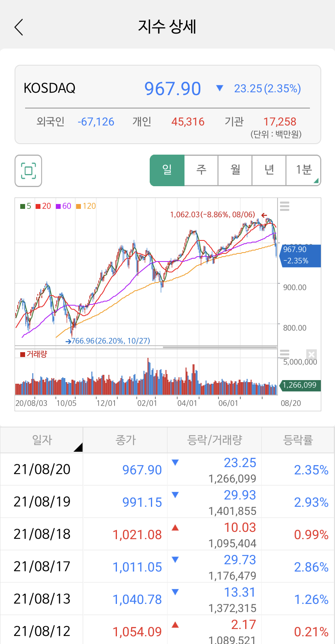Tap the chart horizontal scrollbar
The height and width of the screenshot is (644, 335).
(x=220, y=347)
